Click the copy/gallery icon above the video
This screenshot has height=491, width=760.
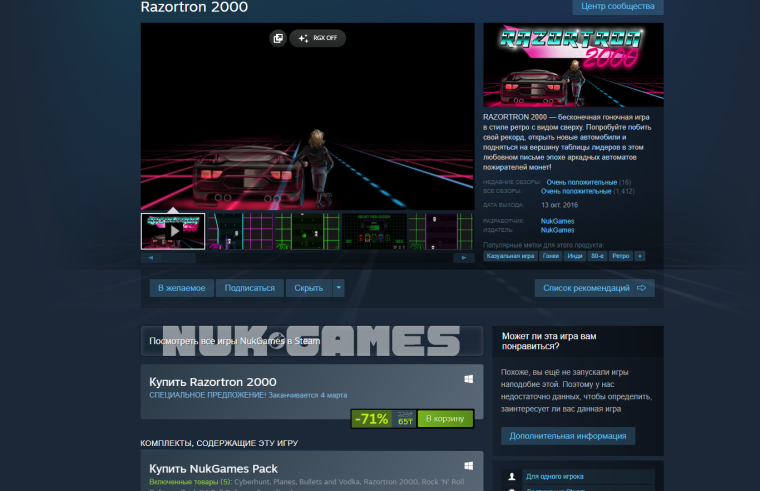tap(278, 38)
